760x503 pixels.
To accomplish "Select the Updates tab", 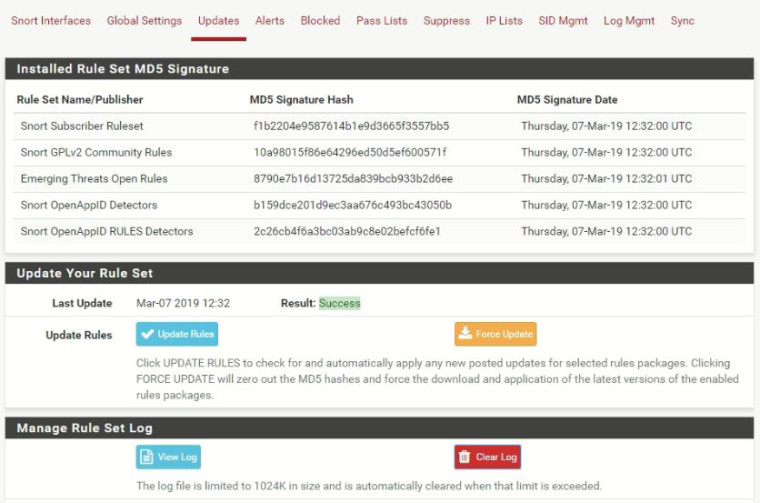I will 219,21.
